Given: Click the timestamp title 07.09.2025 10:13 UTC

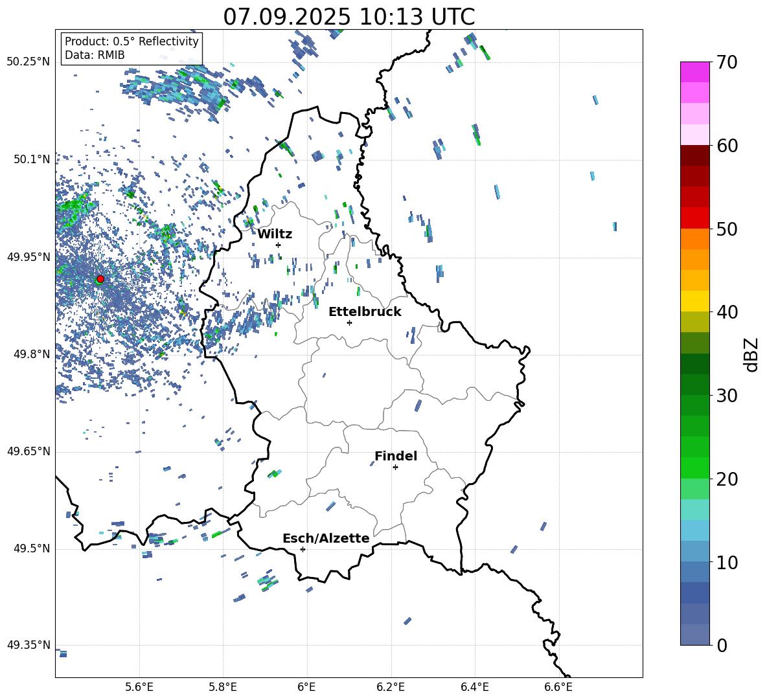Looking at the screenshot, I should pos(349,17).
